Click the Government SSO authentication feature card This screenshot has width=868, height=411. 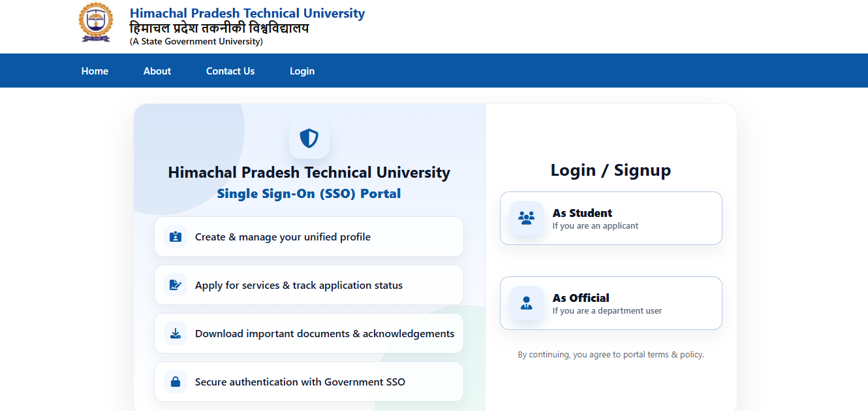tap(309, 382)
